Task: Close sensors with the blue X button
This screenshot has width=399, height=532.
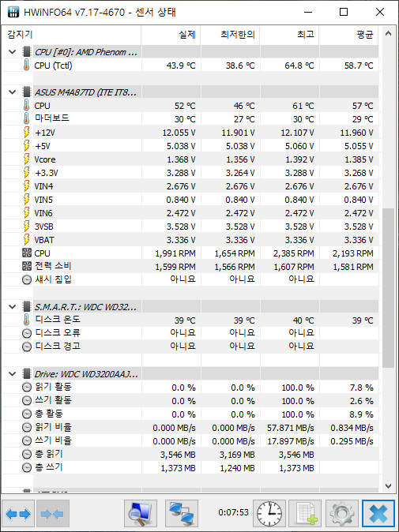Action: coord(378,514)
